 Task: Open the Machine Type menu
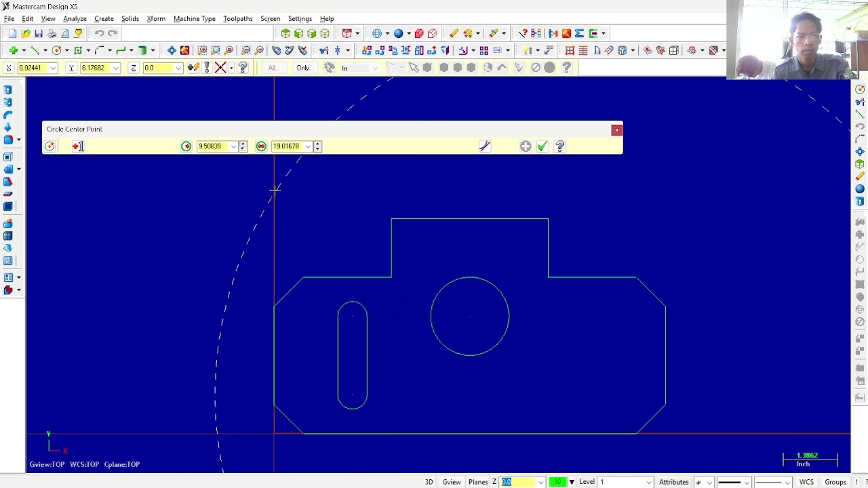coord(195,19)
